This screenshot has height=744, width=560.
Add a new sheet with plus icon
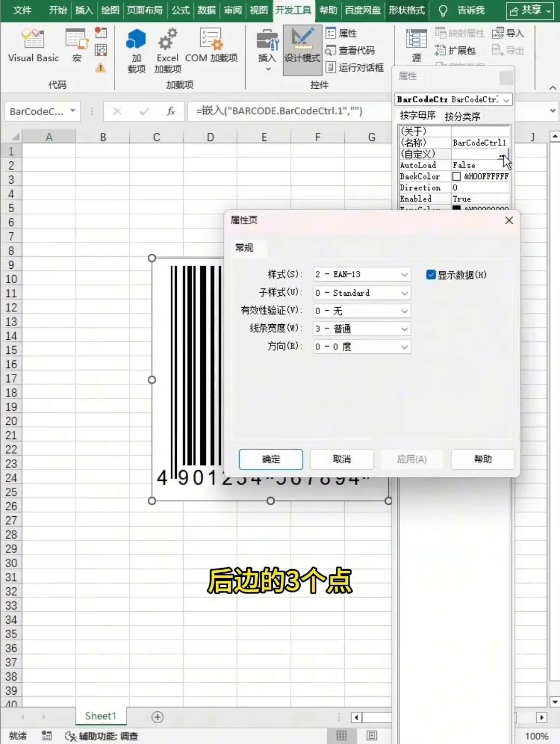tap(158, 717)
